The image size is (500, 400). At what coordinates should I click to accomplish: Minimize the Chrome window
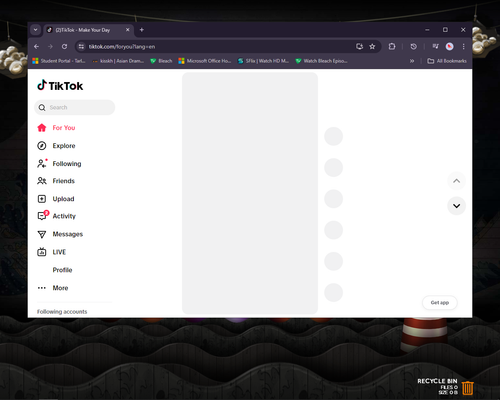[427, 30]
